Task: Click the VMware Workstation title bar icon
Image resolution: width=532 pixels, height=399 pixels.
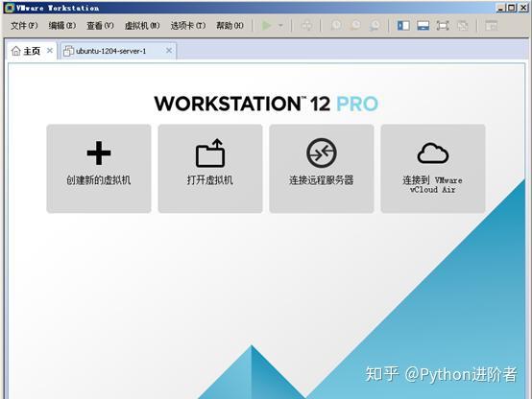Action: coord(10,8)
